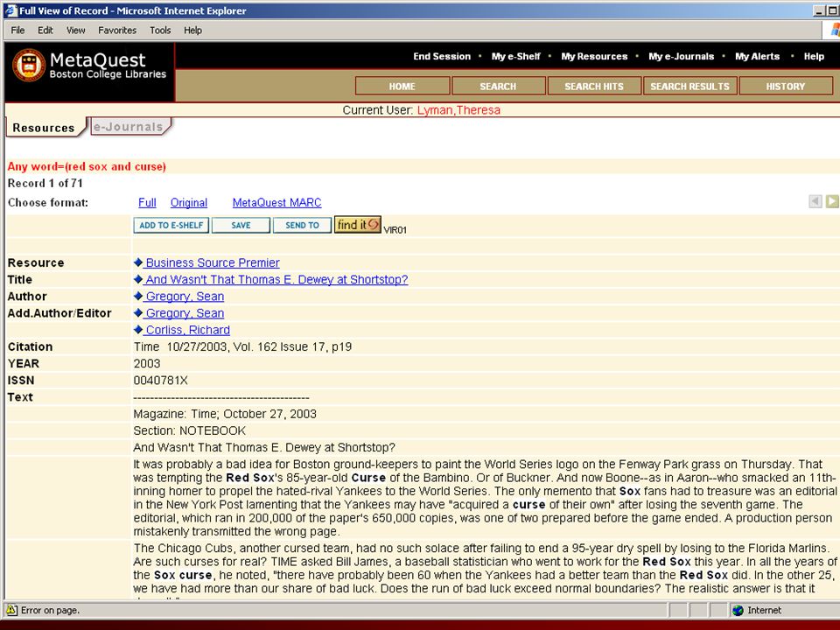Open the View menu
Image resolution: width=840 pixels, height=630 pixels.
coord(75,30)
